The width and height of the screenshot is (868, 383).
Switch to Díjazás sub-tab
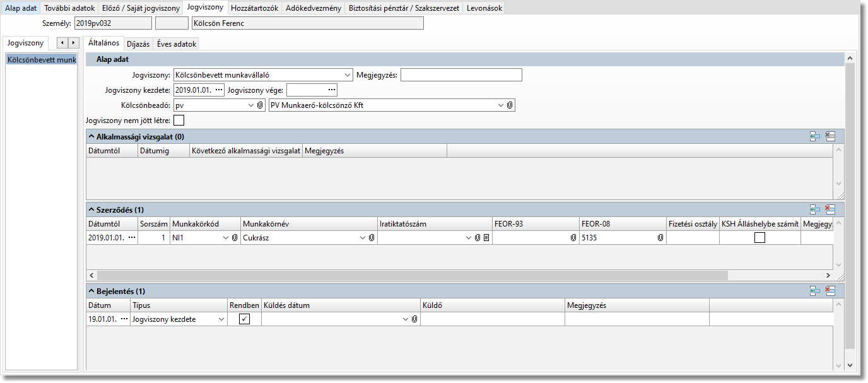(138, 44)
